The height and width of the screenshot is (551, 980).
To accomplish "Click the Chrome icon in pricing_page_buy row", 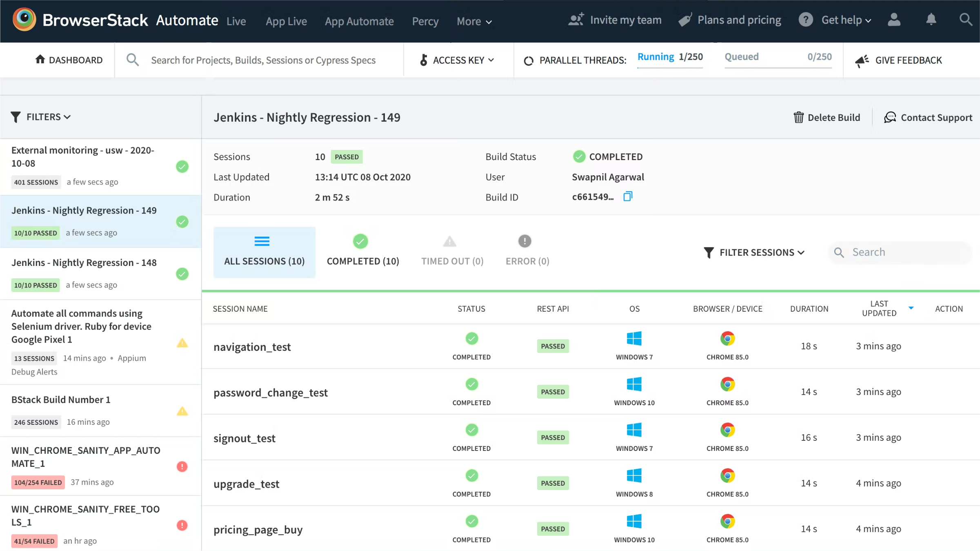I will coord(727,522).
